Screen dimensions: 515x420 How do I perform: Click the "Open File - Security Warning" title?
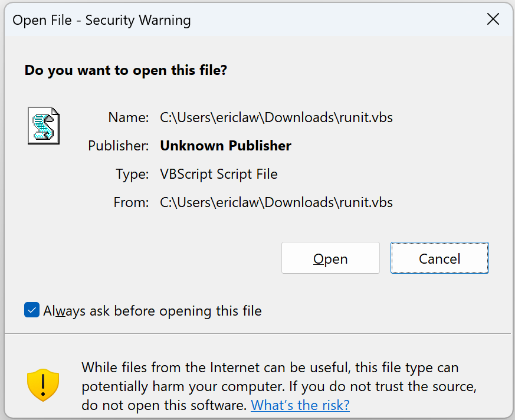(101, 20)
